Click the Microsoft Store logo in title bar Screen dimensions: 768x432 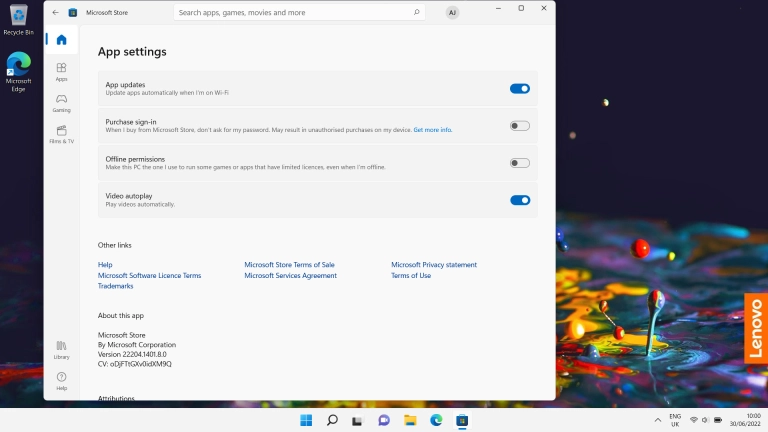coord(72,13)
